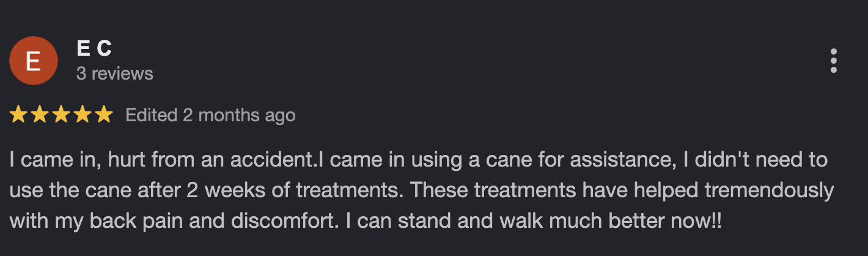Click the third gold rating star

(61, 115)
